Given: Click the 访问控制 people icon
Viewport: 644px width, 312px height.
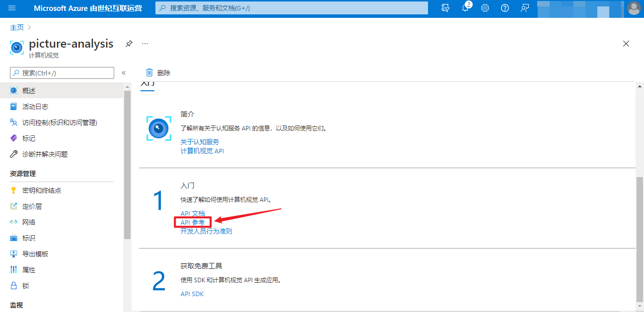Looking at the screenshot, I should (x=14, y=123).
